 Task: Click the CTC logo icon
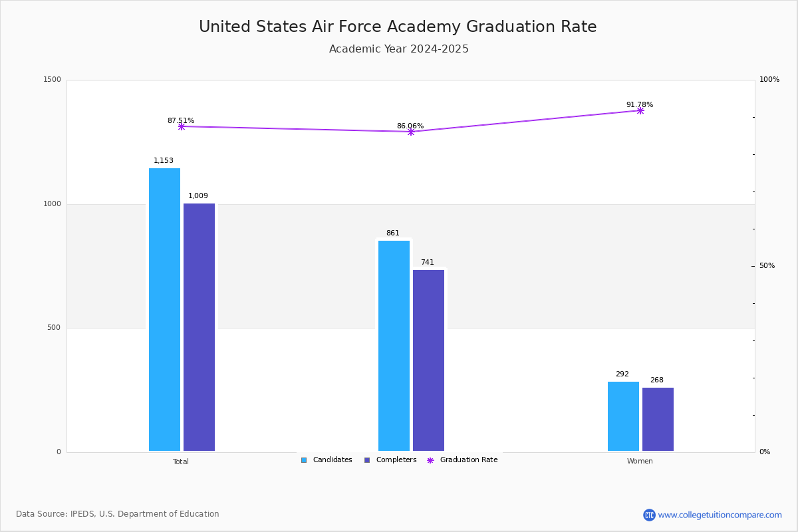[649, 515]
